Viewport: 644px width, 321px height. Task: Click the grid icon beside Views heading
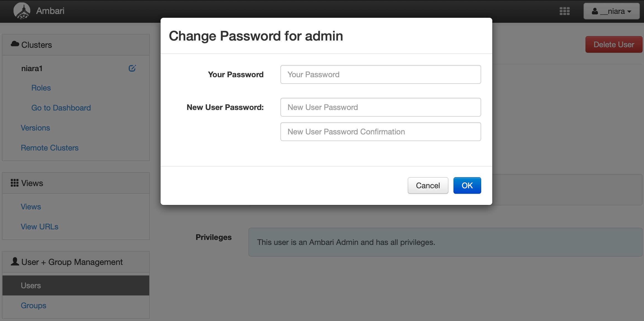tap(14, 183)
